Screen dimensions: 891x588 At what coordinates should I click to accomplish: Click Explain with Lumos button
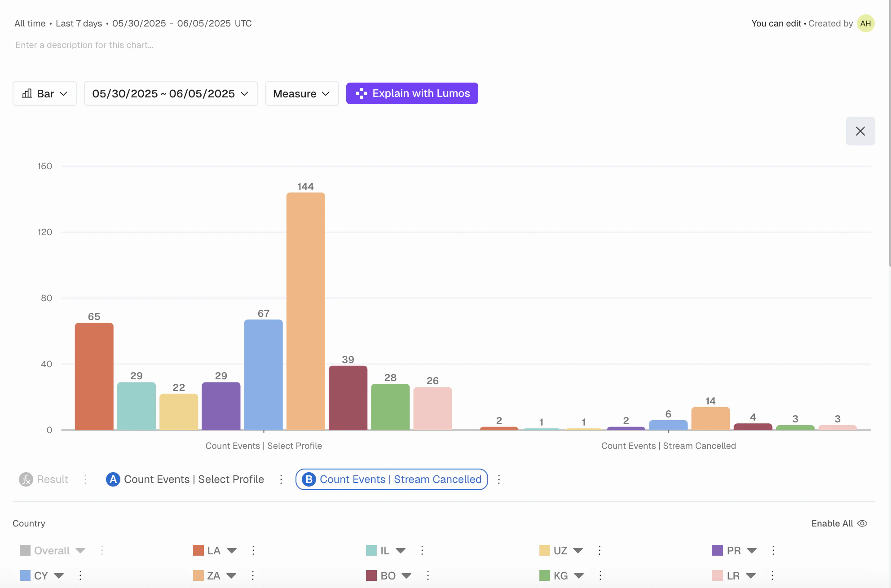(412, 93)
